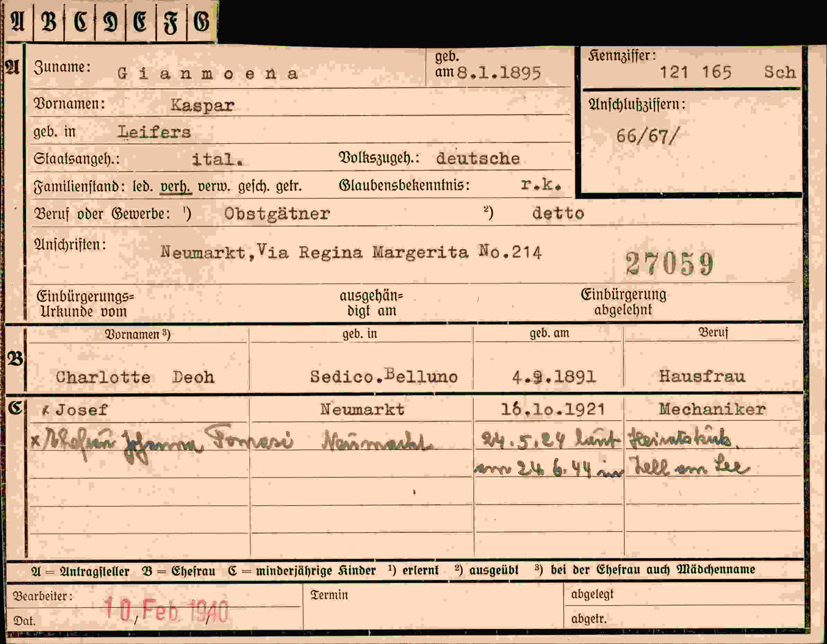Select index tab letter A
827x644 pixels.
pyautogui.click(x=18, y=21)
